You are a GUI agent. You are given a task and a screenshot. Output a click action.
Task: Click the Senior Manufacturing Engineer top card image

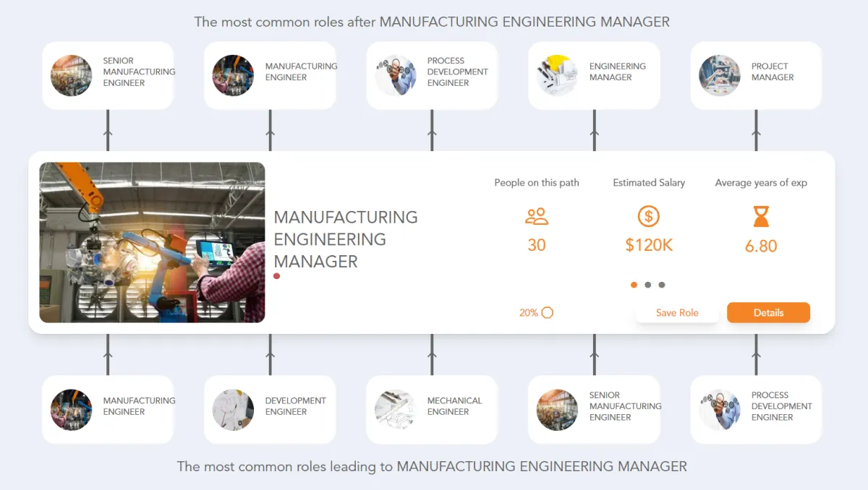pos(72,75)
